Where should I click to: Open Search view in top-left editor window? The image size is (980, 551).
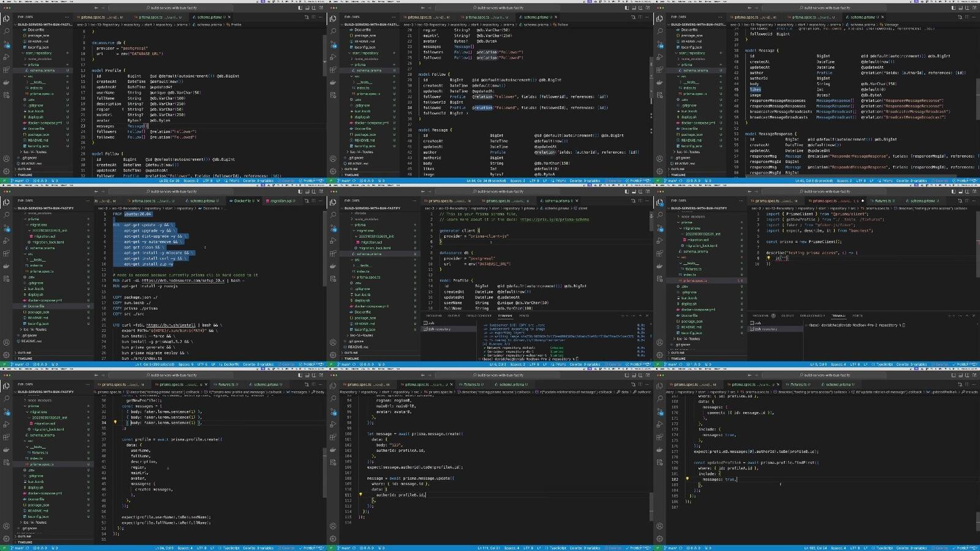(x=6, y=31)
